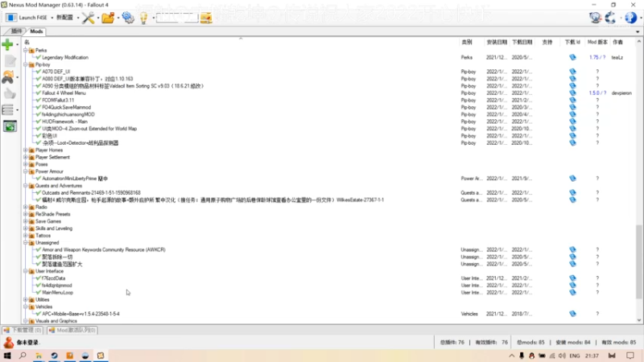This screenshot has height=362, width=644.
Task: Click the green export icon in left sidebar
Action: coord(10,126)
